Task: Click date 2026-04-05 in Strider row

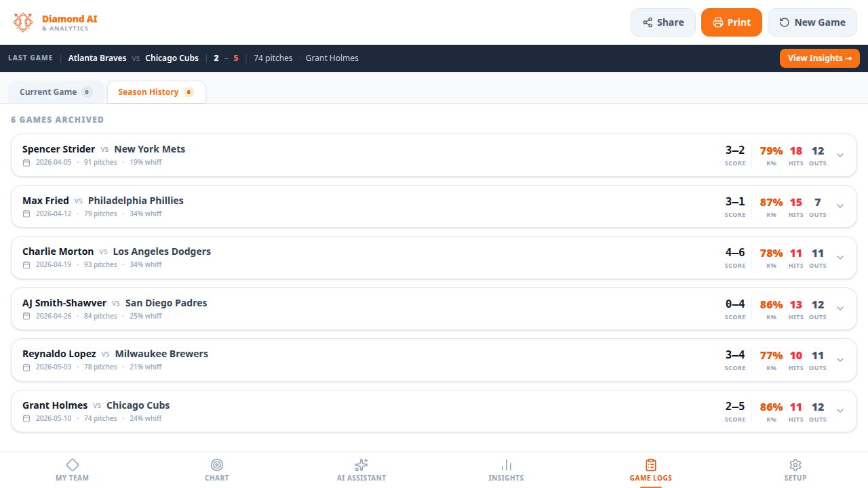Action: coord(54,163)
